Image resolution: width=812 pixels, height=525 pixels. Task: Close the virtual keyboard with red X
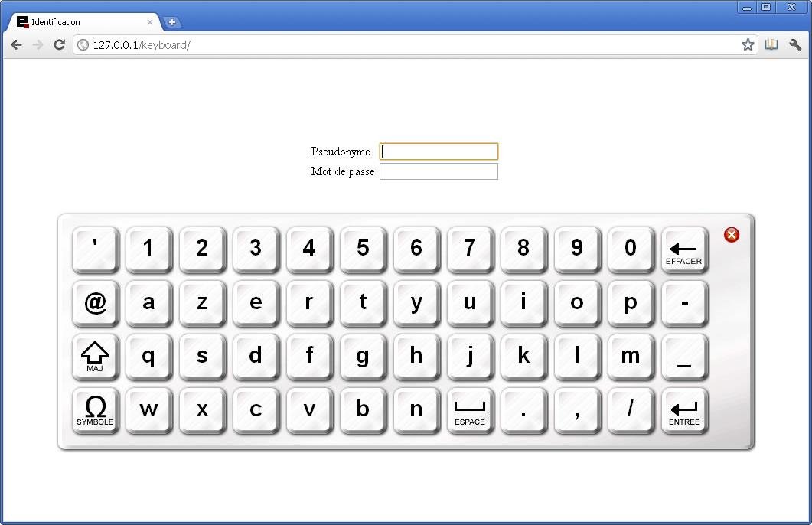coord(732,235)
